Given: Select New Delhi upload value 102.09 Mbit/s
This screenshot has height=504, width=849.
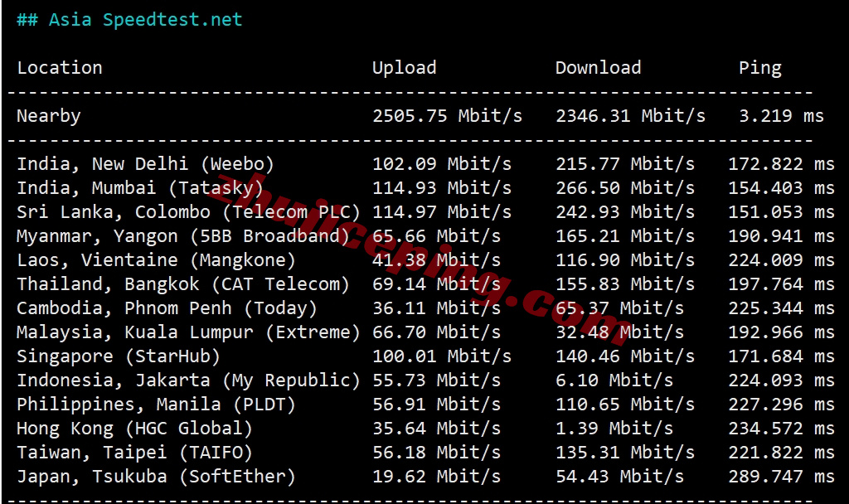Looking at the screenshot, I should [442, 164].
